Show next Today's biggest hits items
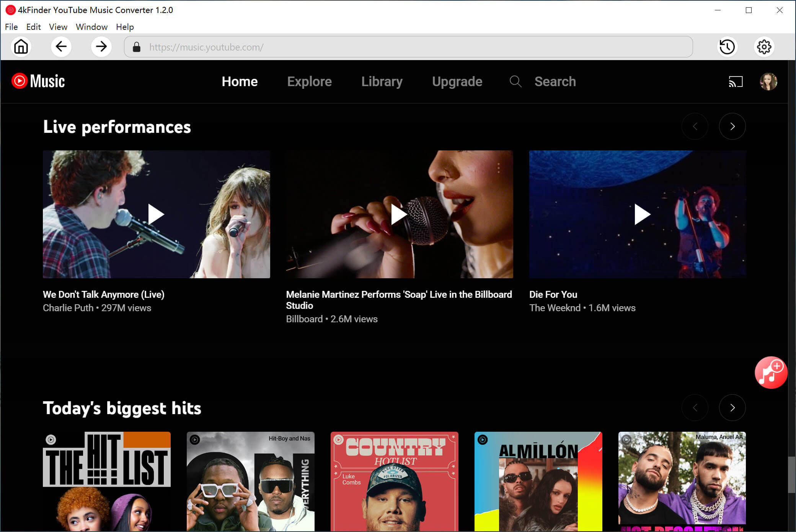This screenshot has height=532, width=796. [732, 408]
